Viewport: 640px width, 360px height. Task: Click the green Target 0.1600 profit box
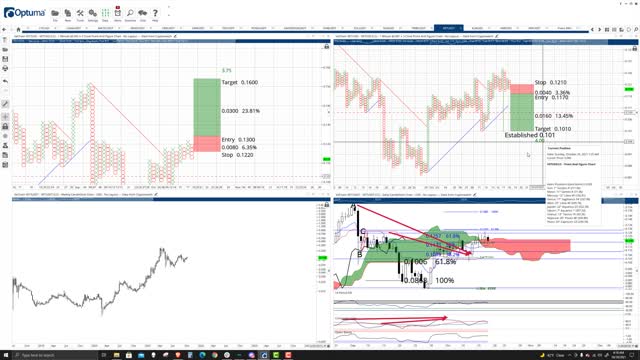(207, 107)
